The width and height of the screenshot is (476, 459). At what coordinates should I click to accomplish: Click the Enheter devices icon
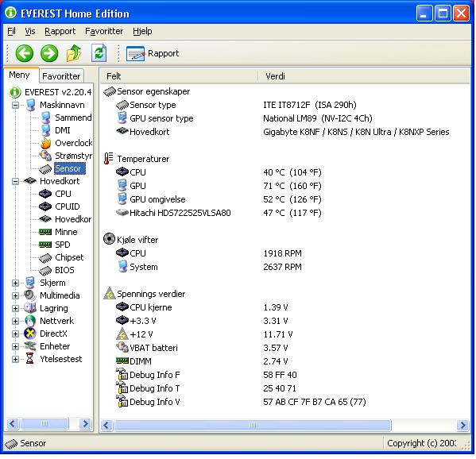[x=30, y=346]
